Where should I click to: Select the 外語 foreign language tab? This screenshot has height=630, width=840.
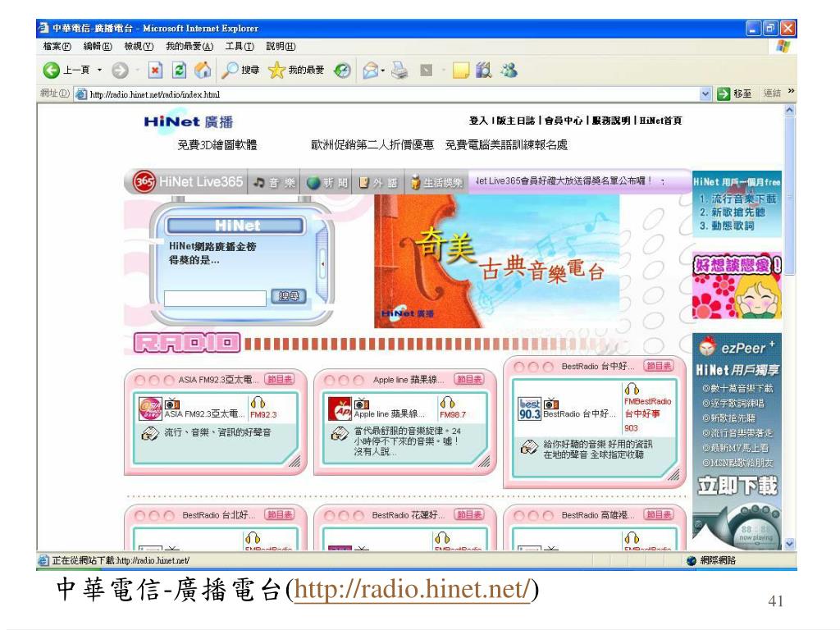coord(378,183)
